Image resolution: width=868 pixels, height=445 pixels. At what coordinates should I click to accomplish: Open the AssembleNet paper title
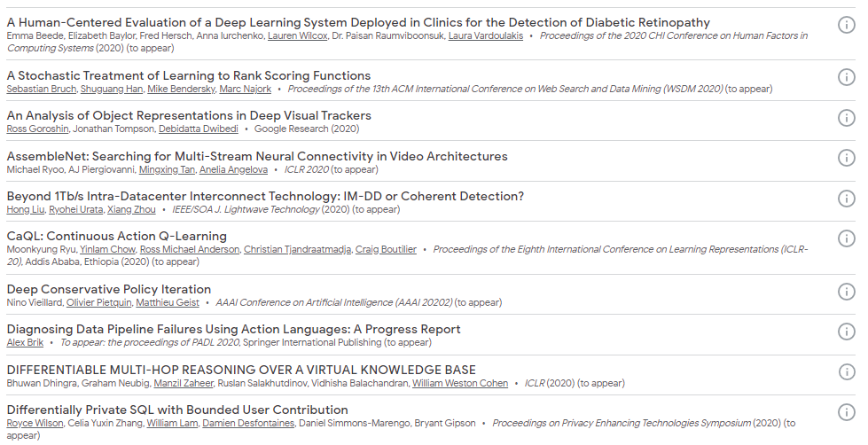[x=257, y=156]
